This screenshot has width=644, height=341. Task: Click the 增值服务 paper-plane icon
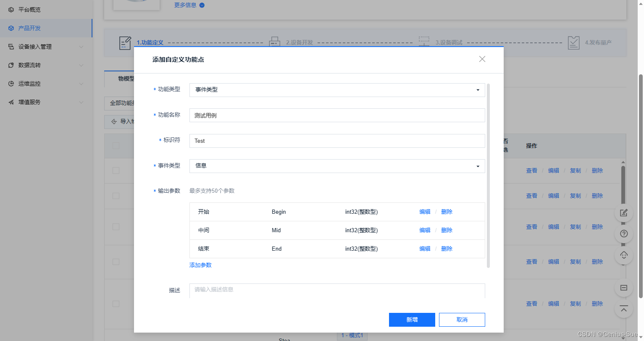coord(11,102)
